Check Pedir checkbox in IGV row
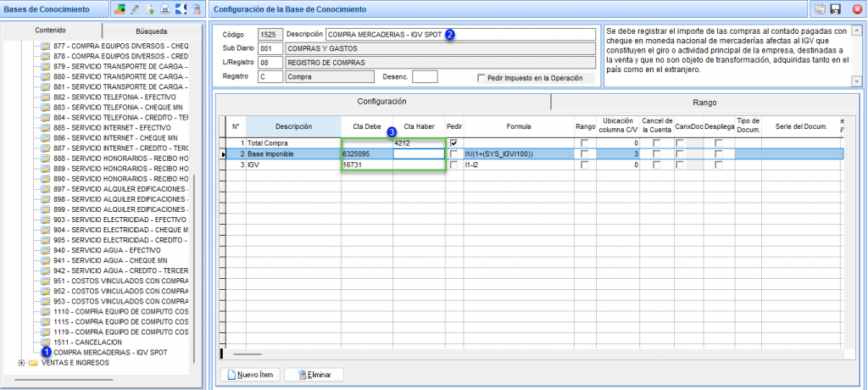 click(454, 165)
